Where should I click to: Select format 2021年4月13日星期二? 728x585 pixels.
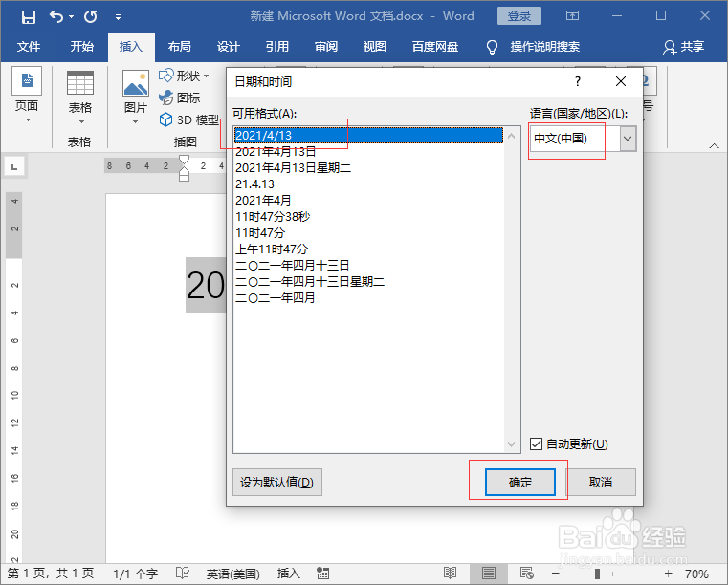[x=368, y=167]
